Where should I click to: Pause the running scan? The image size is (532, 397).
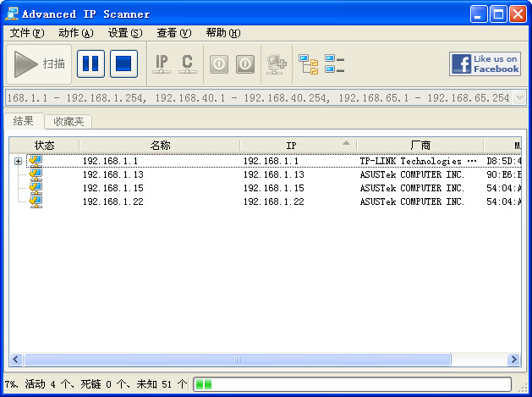click(x=90, y=63)
